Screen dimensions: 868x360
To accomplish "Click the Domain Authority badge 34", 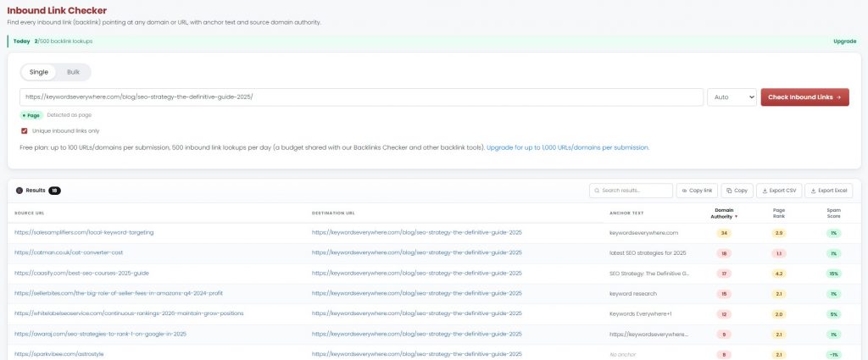I will (x=724, y=233).
